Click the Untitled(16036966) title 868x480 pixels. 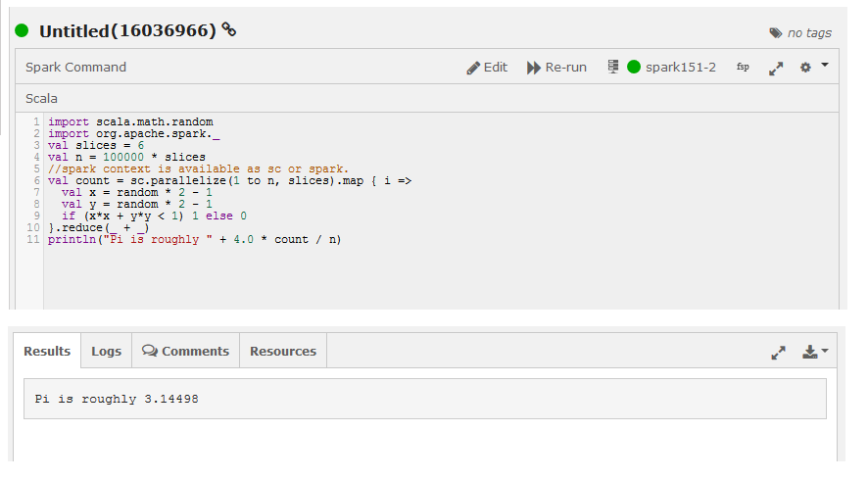pos(127,31)
